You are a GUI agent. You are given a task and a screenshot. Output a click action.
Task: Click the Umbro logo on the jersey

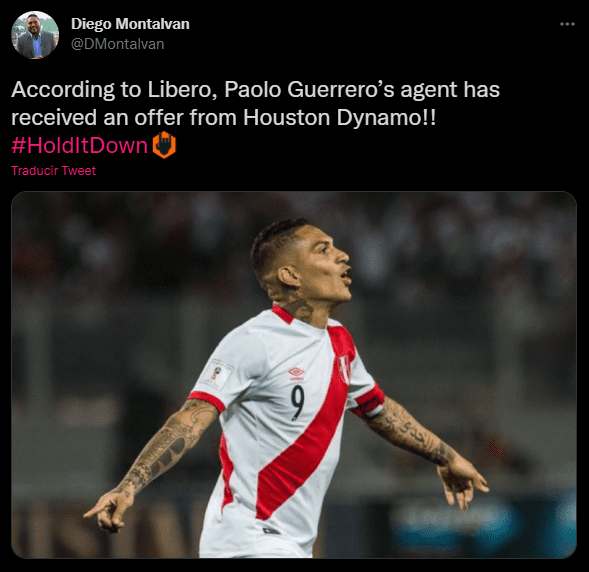(296, 373)
